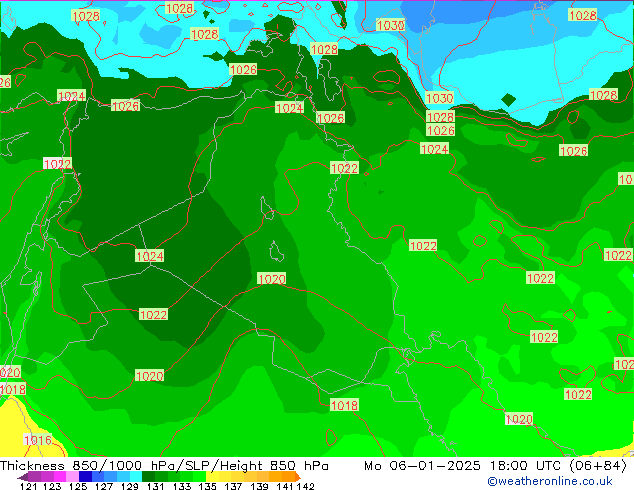Click the legend value 133
The width and height of the screenshot is (634, 490).
[x=182, y=486]
